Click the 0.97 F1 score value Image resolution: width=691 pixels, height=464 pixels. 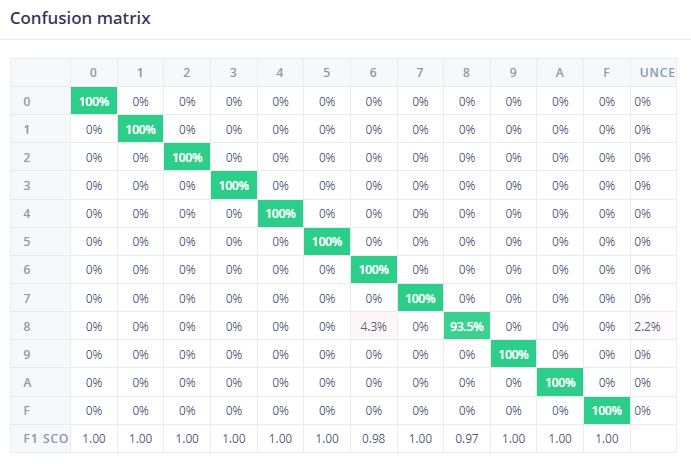(x=467, y=438)
